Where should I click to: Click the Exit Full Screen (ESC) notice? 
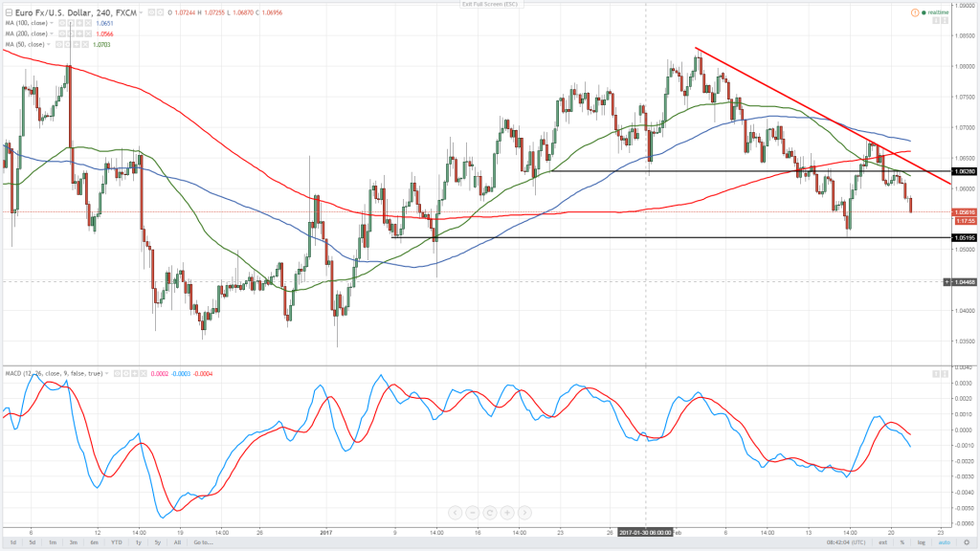click(489, 4)
